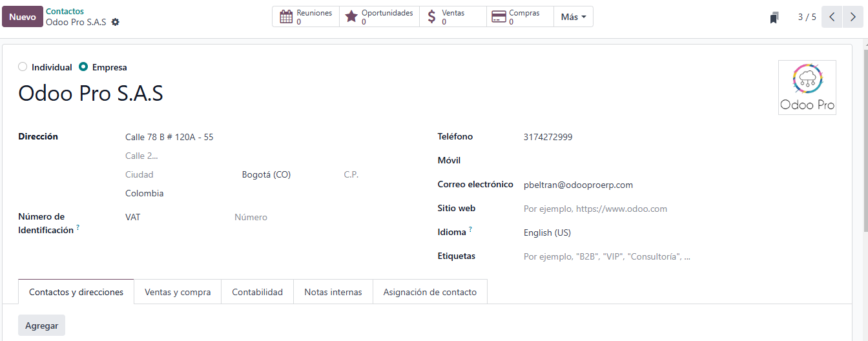Click the 3 / 5 record counter
Screen dimensions: 868x341
807,17
